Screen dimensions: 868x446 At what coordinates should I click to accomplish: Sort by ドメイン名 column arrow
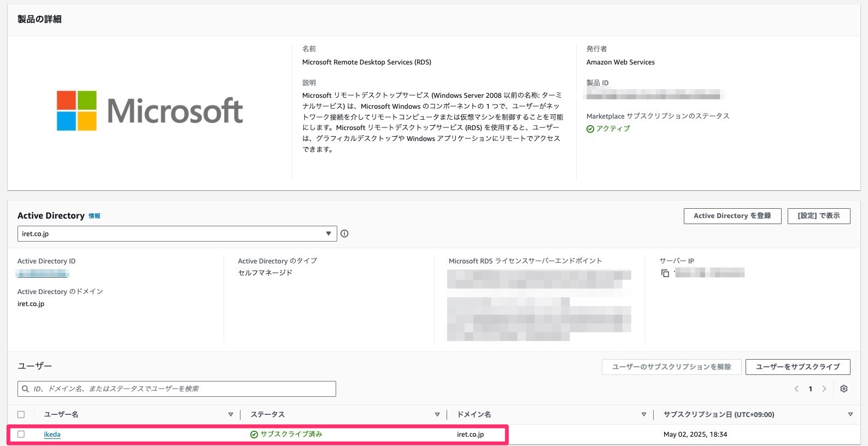[x=644, y=415]
